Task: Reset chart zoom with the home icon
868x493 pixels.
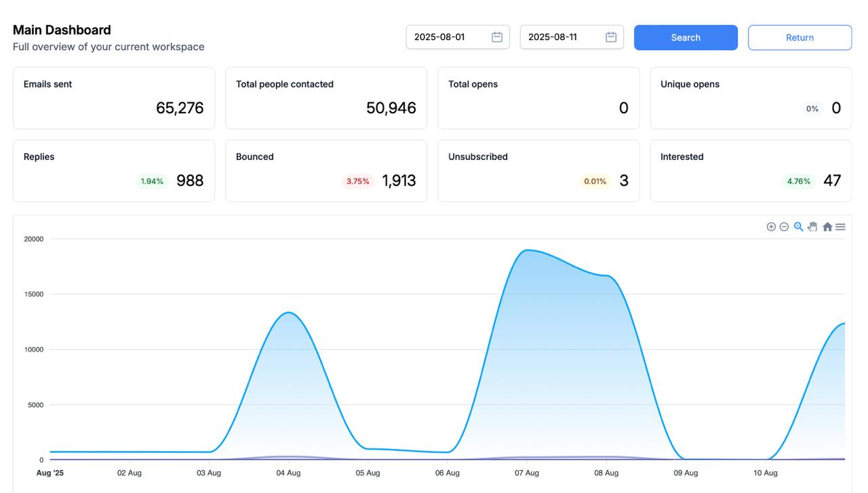Action: (x=827, y=226)
